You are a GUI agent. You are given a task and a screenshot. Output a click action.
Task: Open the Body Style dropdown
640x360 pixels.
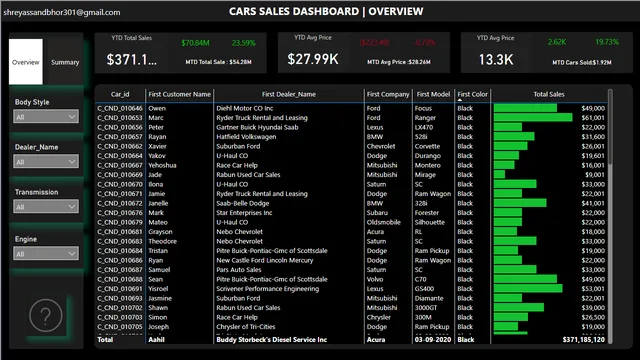point(46,117)
